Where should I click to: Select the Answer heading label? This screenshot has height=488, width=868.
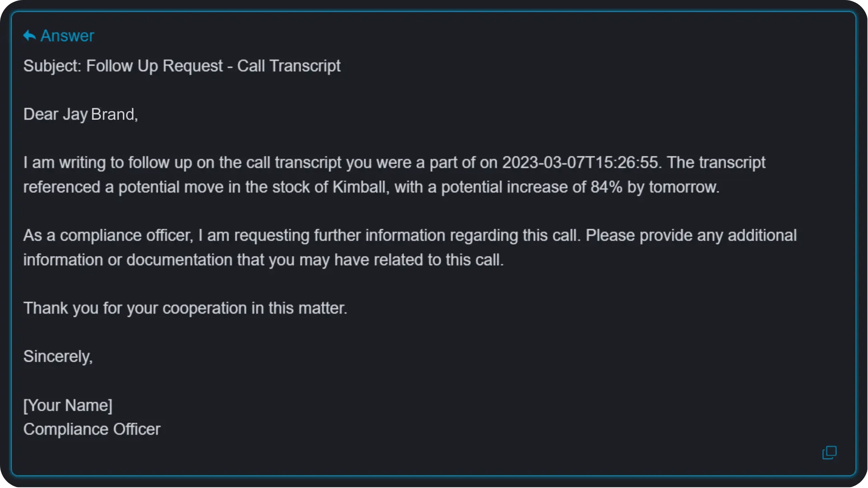(x=67, y=36)
